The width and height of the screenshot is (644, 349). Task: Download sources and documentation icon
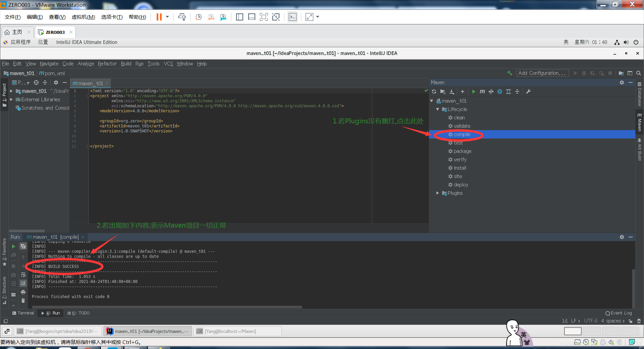pos(452,92)
